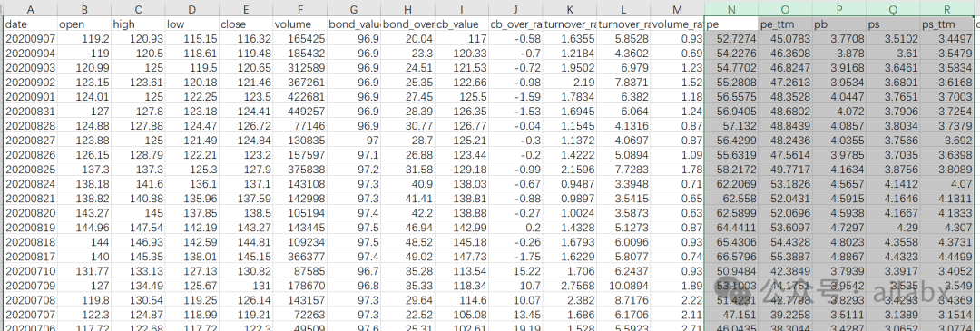Click close value 116.32
The width and height of the screenshot is (980, 331).
pyautogui.click(x=246, y=39)
